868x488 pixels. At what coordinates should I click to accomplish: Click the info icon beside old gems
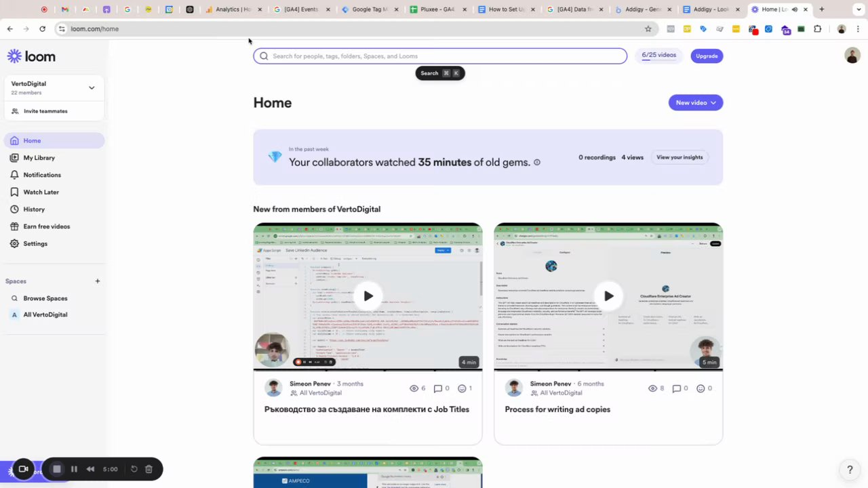[537, 163]
